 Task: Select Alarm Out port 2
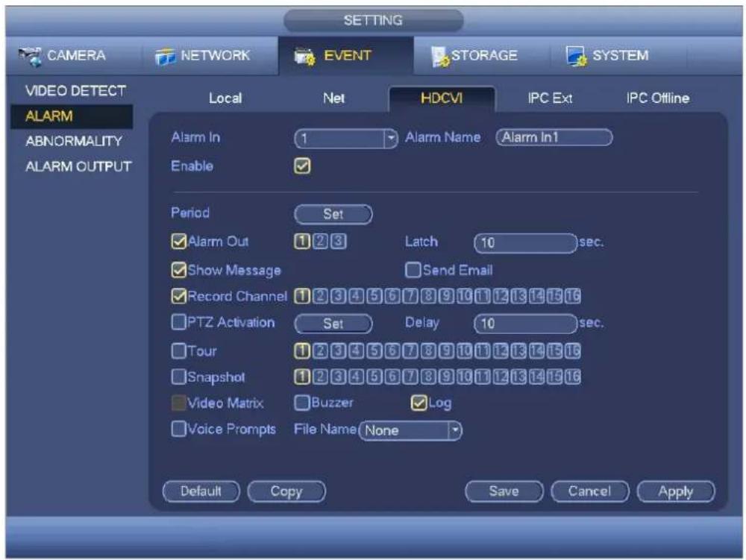pos(320,242)
